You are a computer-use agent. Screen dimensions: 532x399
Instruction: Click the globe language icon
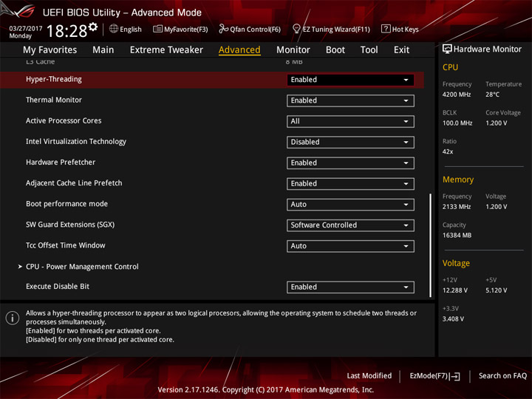click(114, 29)
